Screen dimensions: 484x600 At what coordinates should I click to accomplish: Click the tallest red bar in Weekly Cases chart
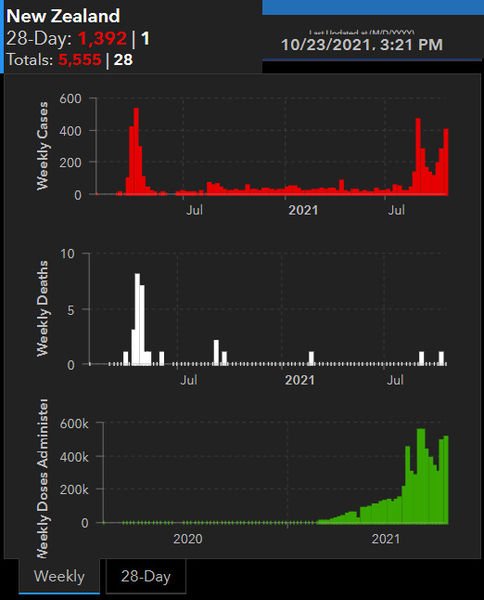point(136,152)
